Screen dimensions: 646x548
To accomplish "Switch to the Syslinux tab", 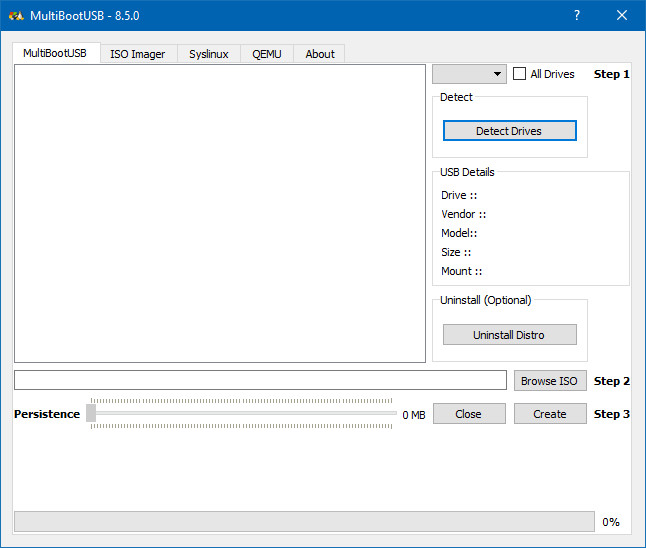I will point(209,54).
